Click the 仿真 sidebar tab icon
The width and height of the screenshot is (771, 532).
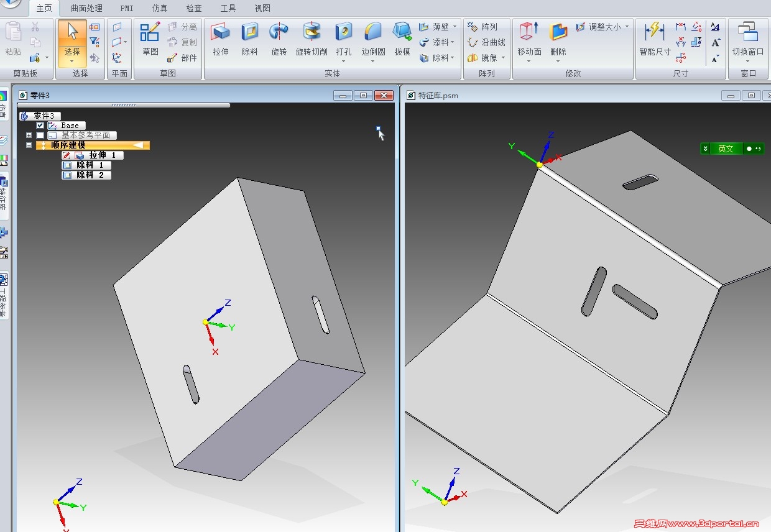(4, 104)
